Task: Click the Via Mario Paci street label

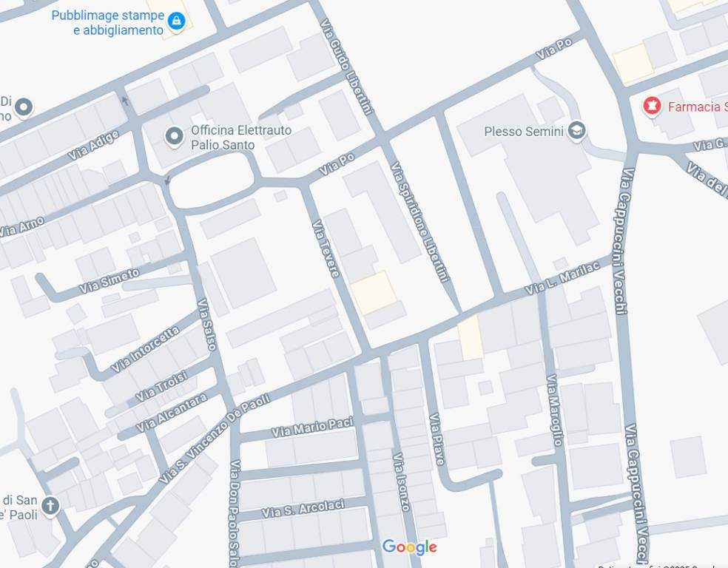Action: [312, 427]
